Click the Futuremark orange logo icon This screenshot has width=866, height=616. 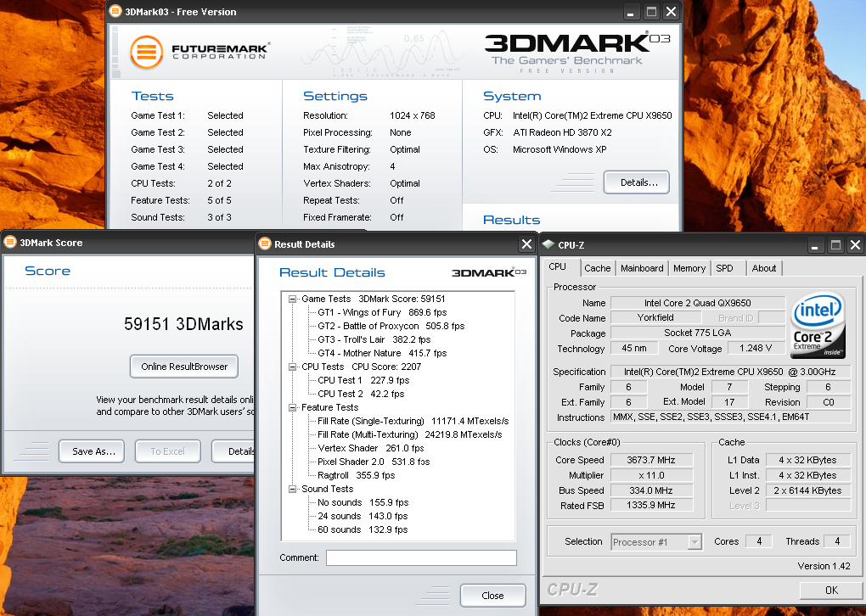coord(146,53)
